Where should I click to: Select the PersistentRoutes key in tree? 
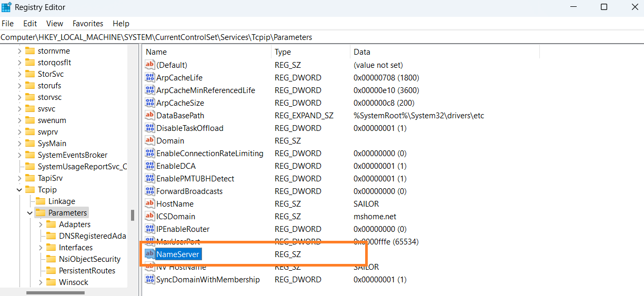tap(87, 271)
